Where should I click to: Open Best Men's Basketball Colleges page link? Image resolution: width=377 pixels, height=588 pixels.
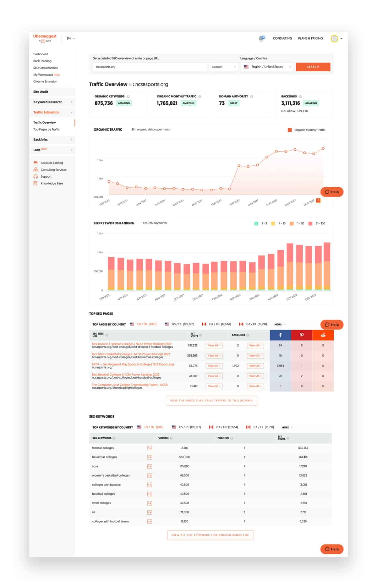(x=131, y=354)
